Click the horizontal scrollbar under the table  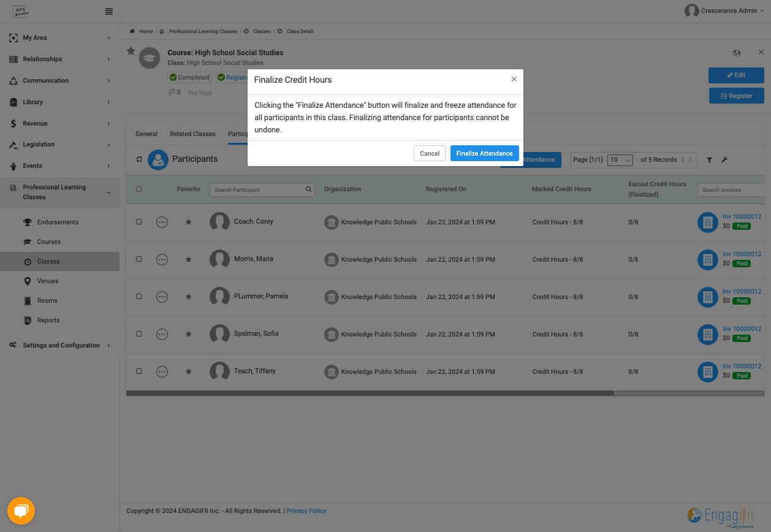point(370,393)
